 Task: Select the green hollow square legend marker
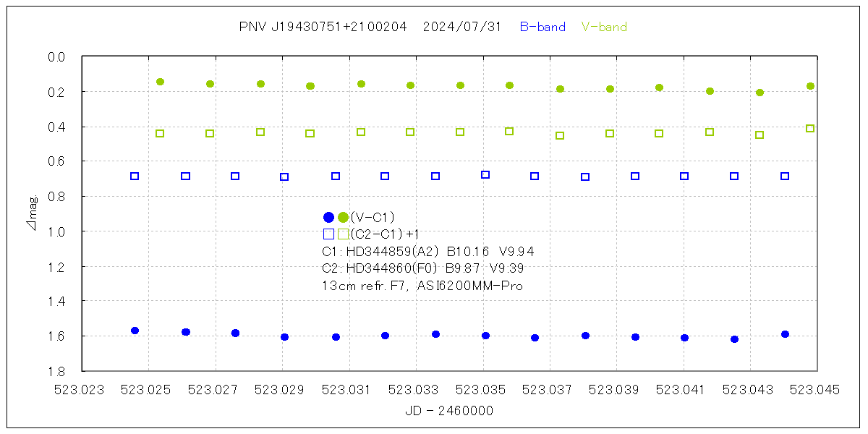(x=343, y=234)
